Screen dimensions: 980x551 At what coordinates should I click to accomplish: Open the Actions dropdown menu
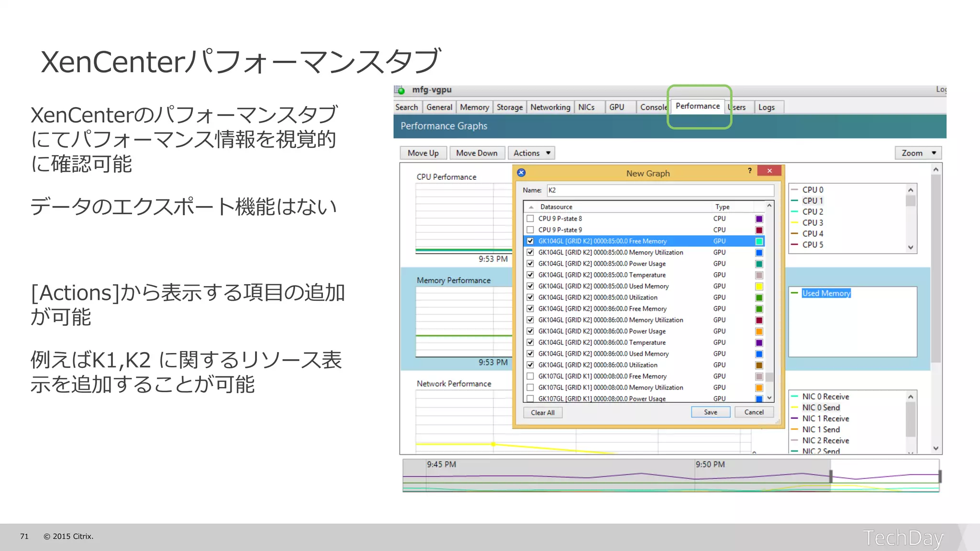531,153
